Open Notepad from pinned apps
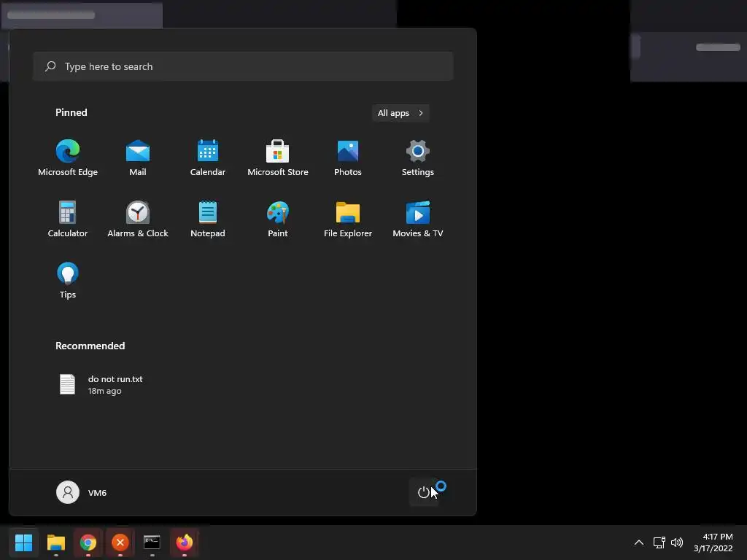747x560 pixels. [208, 219]
